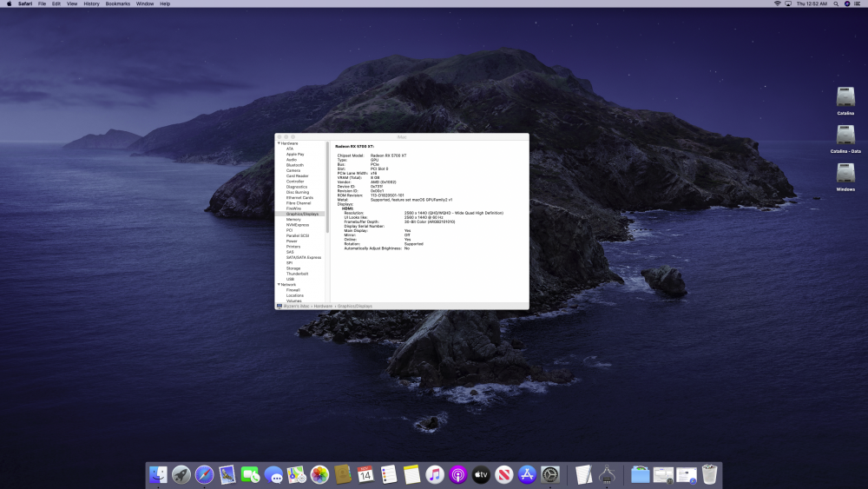Open blue folder stack in dock
Image resolution: width=868 pixels, height=489 pixels.
640,474
